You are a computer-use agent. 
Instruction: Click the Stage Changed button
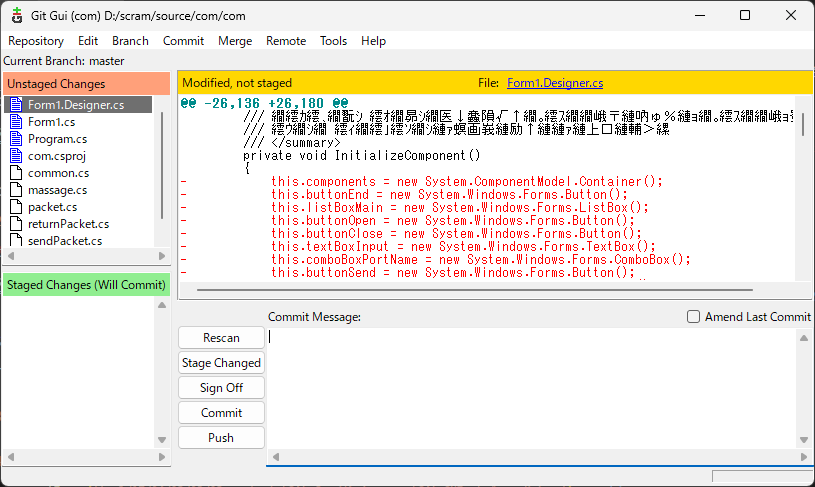click(x=221, y=363)
